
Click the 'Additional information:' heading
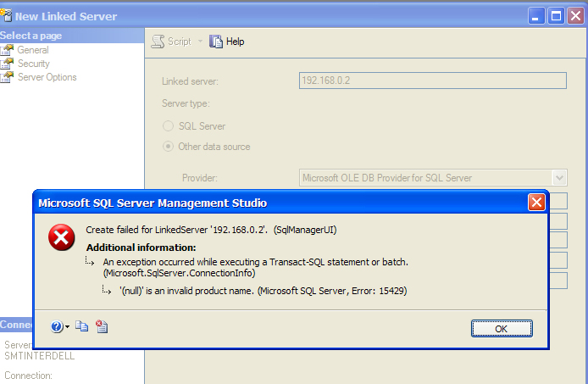coord(141,248)
